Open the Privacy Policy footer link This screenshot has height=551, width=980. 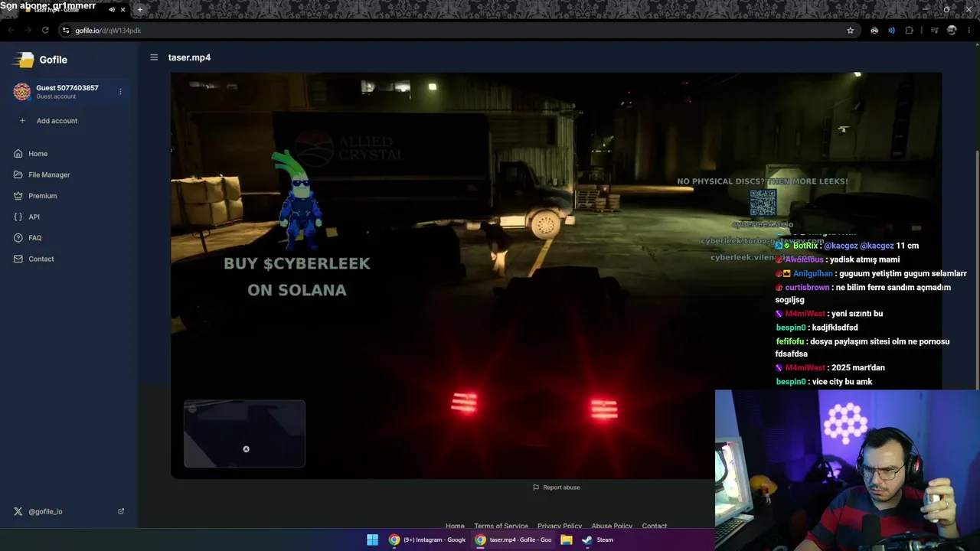[560, 526]
